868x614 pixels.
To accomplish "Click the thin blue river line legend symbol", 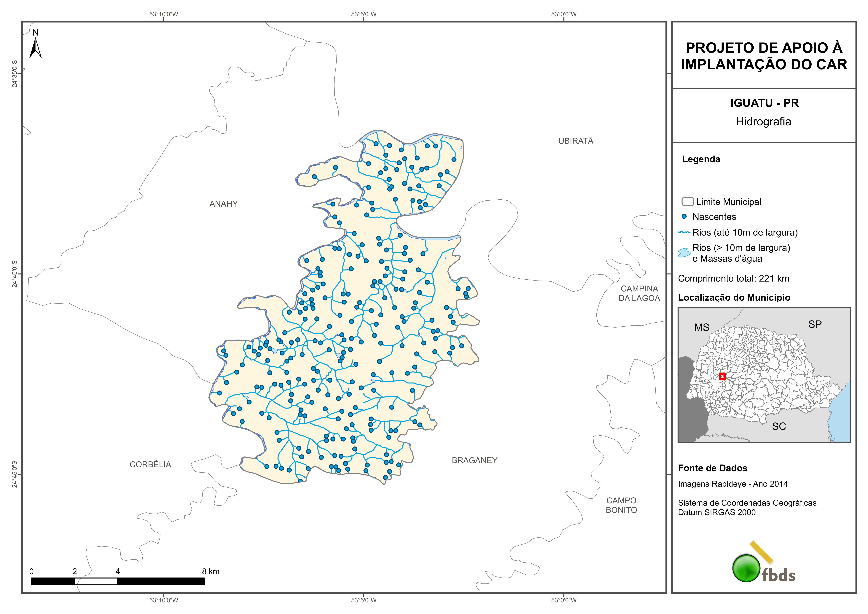I will (684, 232).
